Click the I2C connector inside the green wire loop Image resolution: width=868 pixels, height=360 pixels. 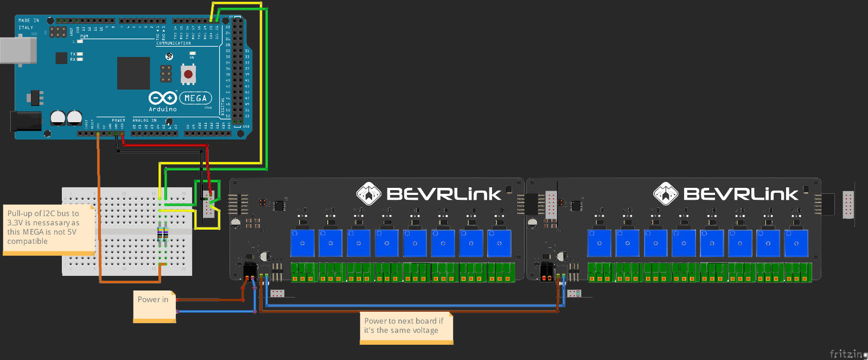[208, 204]
